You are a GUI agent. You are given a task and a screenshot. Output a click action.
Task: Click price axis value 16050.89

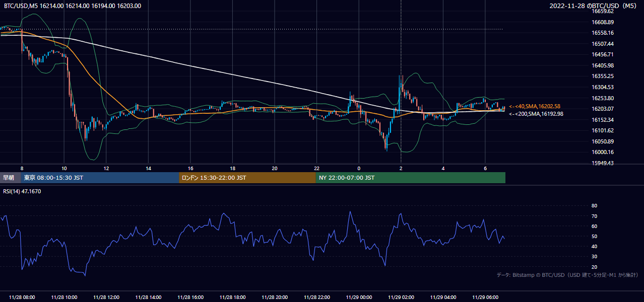click(604, 141)
